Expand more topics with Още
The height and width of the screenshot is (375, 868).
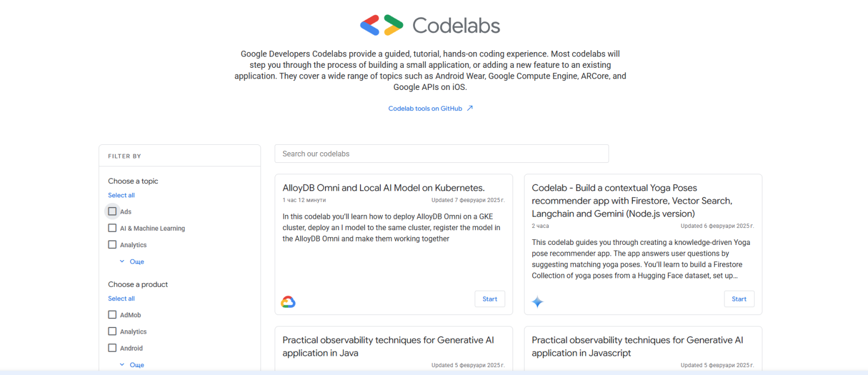click(x=137, y=262)
